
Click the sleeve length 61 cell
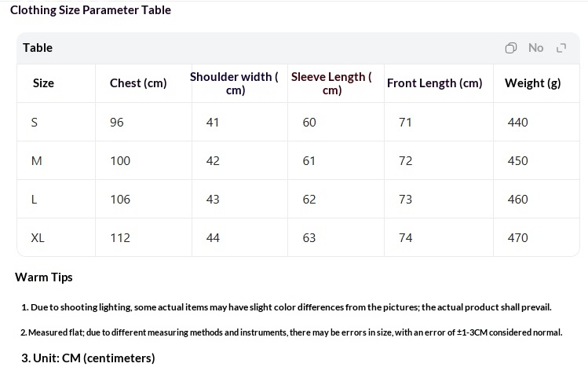point(336,160)
